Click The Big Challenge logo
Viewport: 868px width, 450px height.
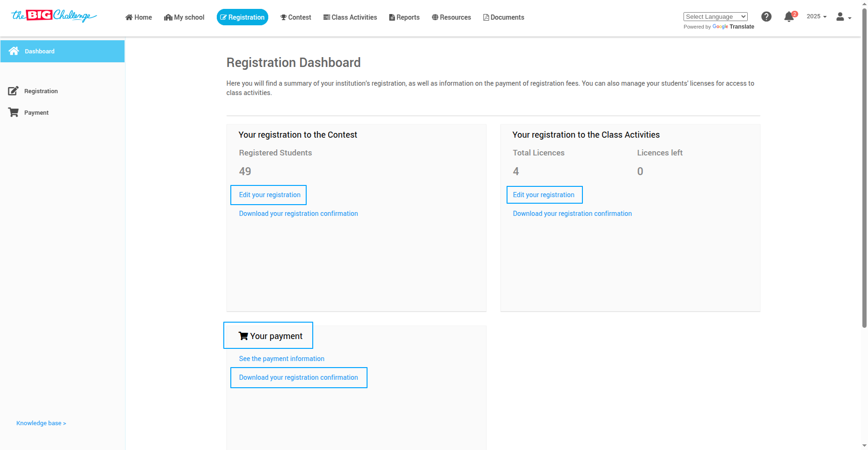(54, 16)
